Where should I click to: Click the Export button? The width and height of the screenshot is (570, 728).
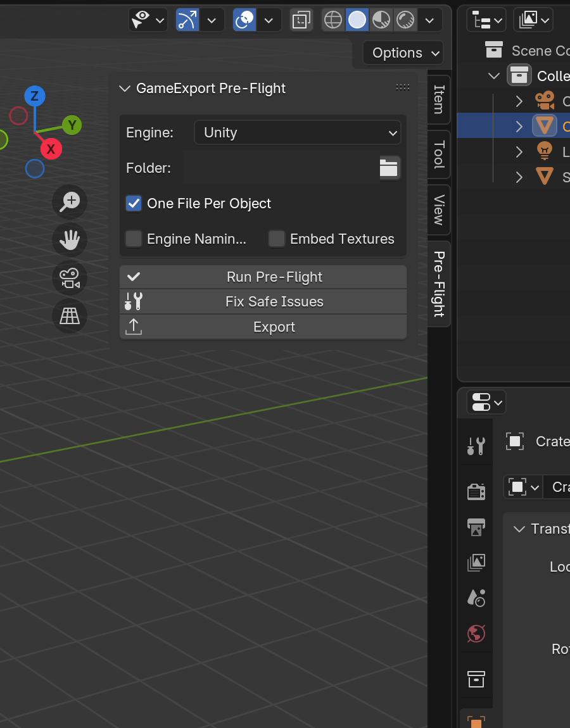tap(263, 327)
